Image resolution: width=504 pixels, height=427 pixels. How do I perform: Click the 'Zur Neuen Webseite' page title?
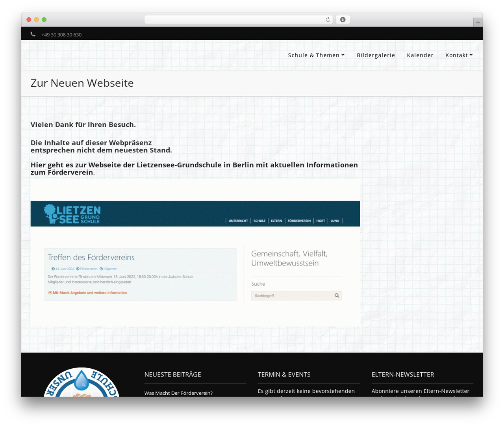(82, 83)
